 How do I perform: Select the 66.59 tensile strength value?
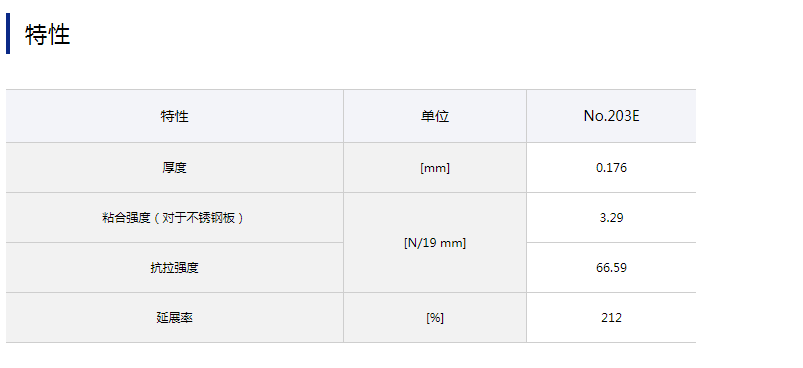[611, 268]
